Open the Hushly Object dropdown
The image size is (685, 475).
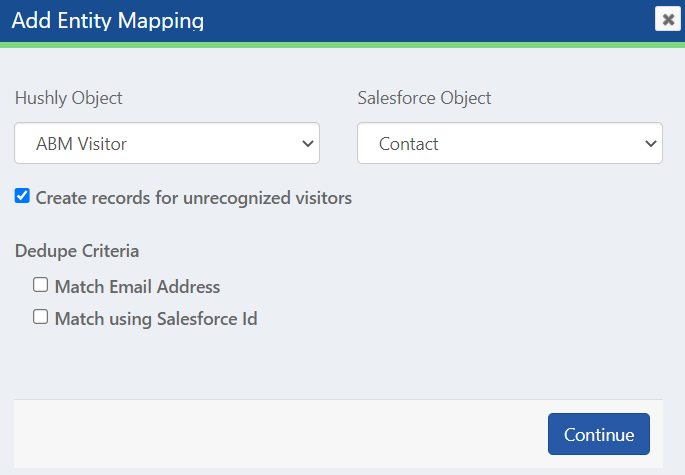167,143
